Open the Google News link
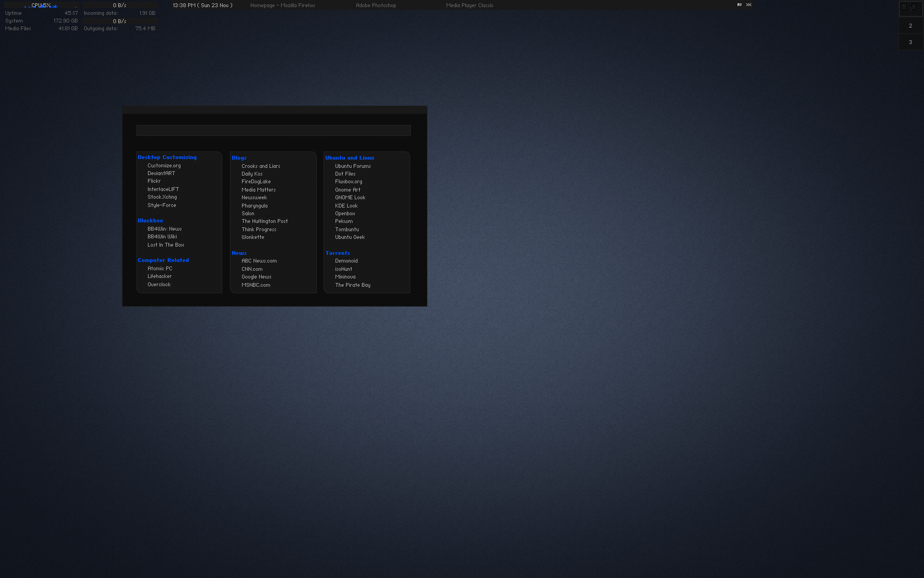 click(x=256, y=277)
